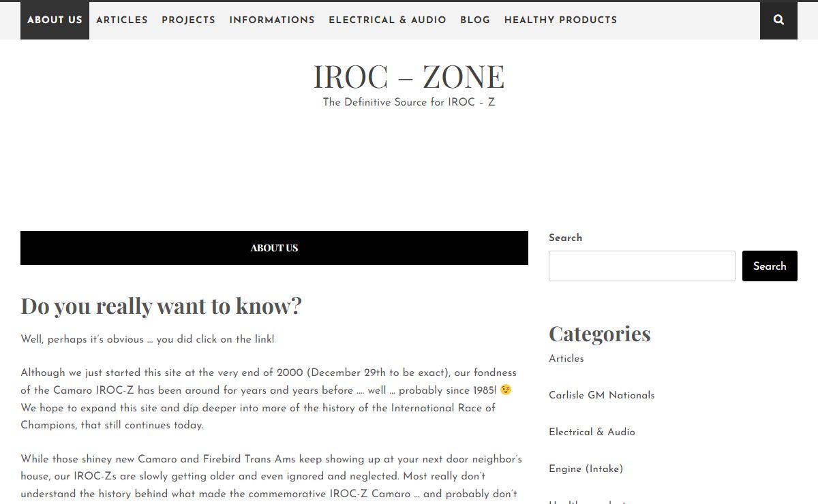Click the 'Search' label above the search field
This screenshot has height=504, width=818.
(566, 238)
